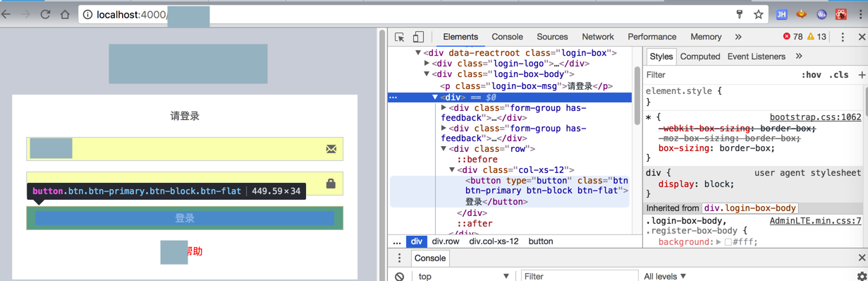The image size is (868, 281).
Task: Toggle the :hov element state panel
Action: 812,75
